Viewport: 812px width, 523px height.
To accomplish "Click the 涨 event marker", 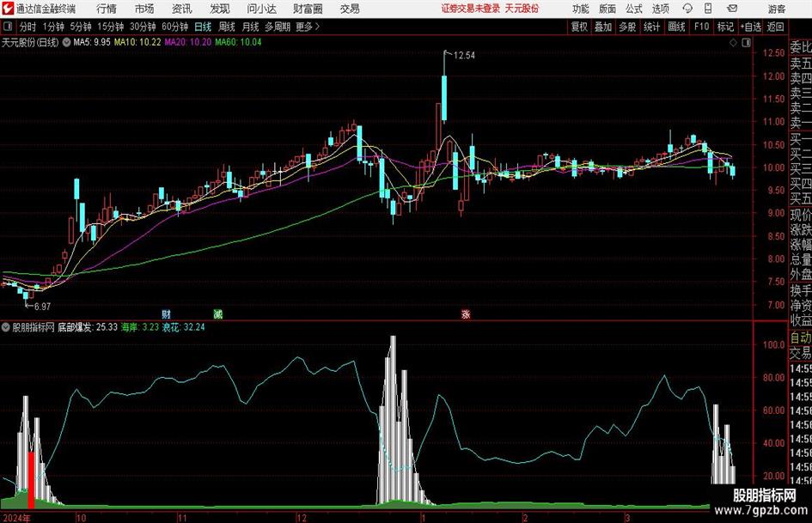I will (x=466, y=313).
